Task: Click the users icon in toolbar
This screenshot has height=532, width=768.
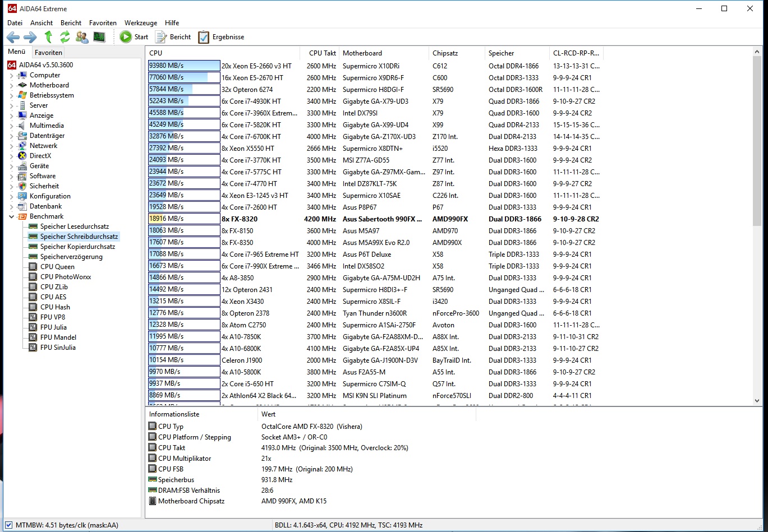Action: click(82, 37)
